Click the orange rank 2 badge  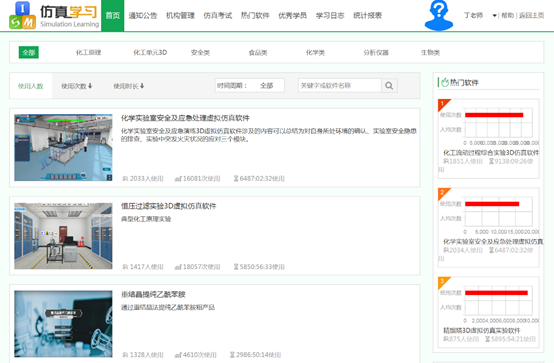443,194
